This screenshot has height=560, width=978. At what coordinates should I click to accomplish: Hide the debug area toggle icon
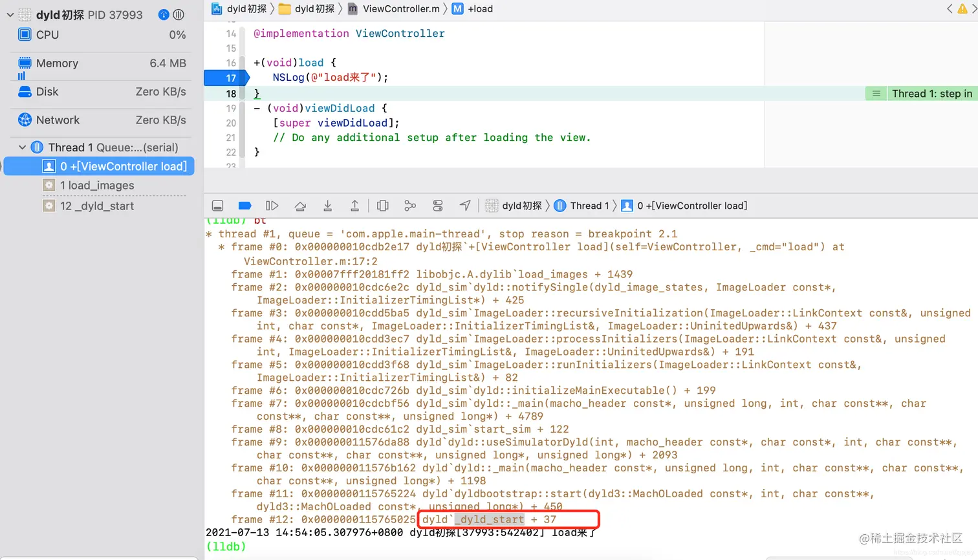(x=218, y=206)
